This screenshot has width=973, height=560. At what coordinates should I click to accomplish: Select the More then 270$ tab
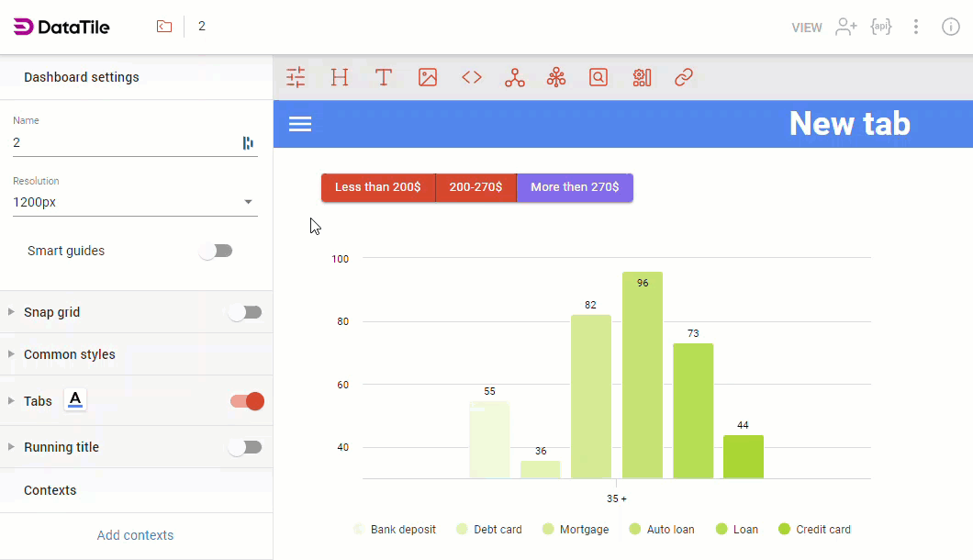575,187
